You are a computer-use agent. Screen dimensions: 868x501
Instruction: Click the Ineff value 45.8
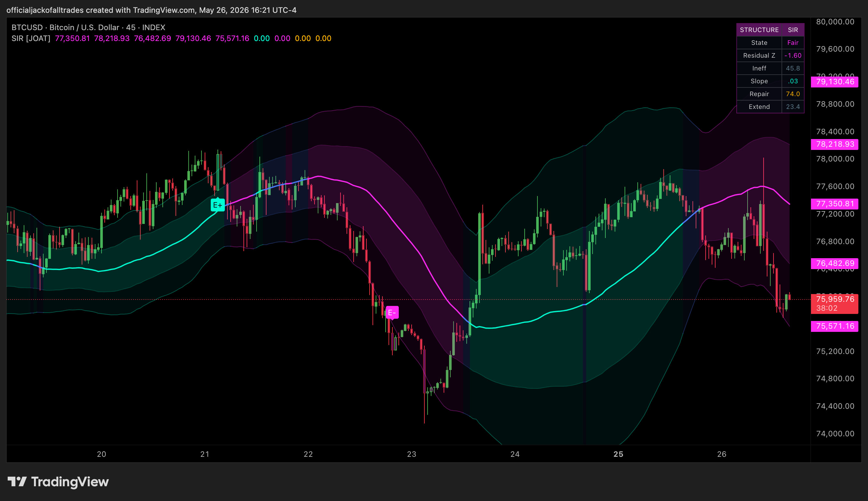click(793, 69)
